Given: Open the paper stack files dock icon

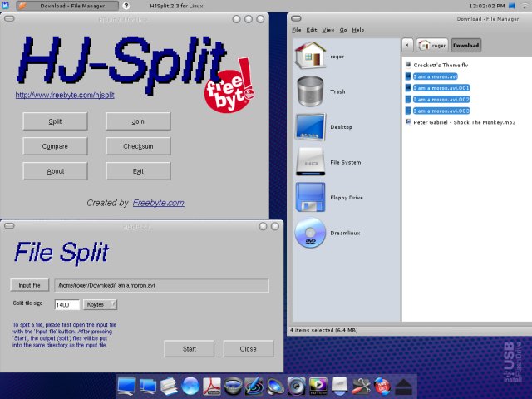Looking at the screenshot, I should click(169, 386).
